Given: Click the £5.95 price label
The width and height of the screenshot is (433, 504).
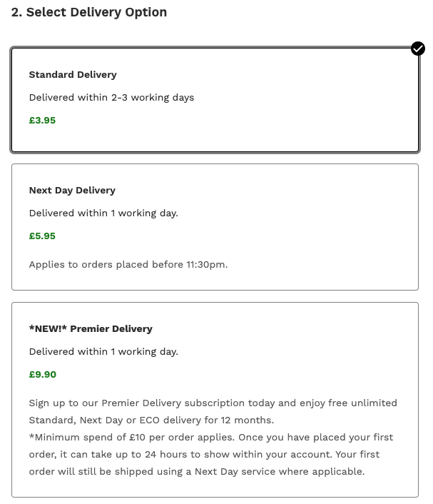Looking at the screenshot, I should 42,236.
